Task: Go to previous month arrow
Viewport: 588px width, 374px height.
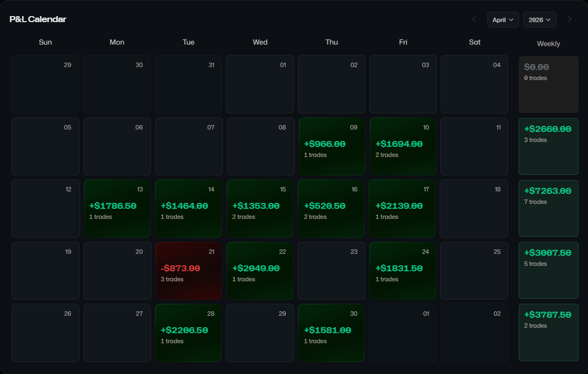Action: pyautogui.click(x=474, y=19)
